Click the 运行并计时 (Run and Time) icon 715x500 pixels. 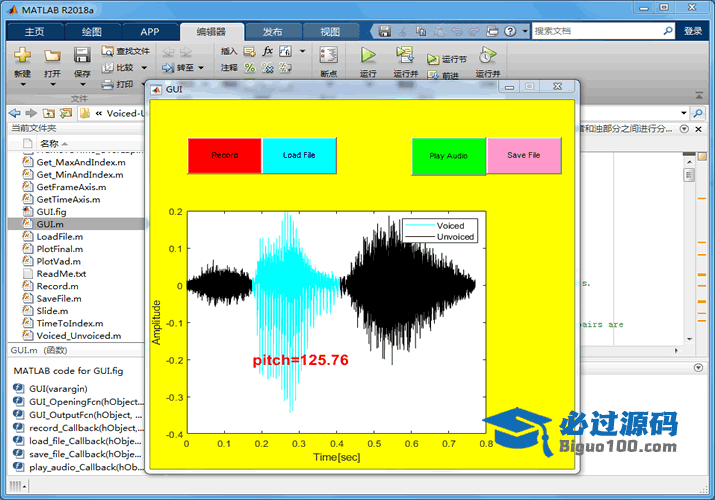tap(487, 55)
